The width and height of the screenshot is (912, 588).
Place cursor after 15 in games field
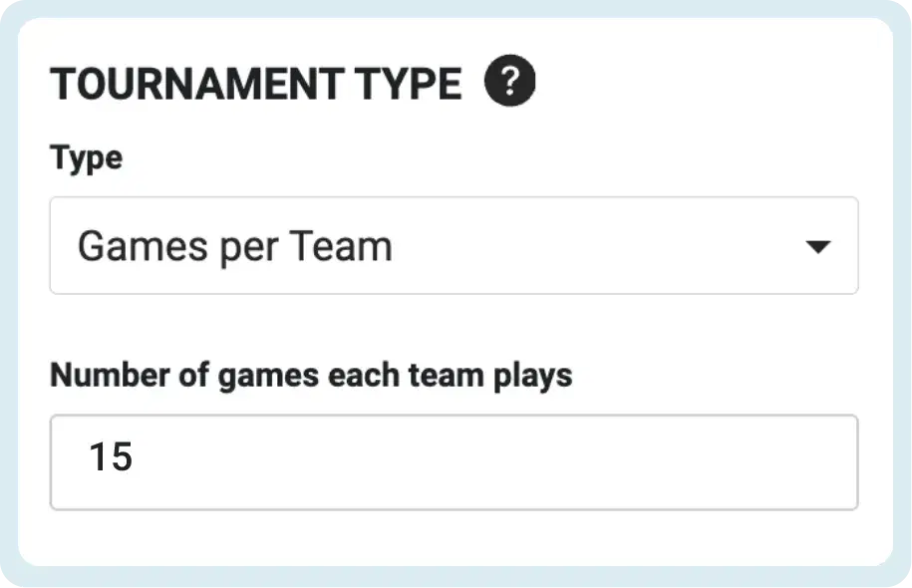136,456
